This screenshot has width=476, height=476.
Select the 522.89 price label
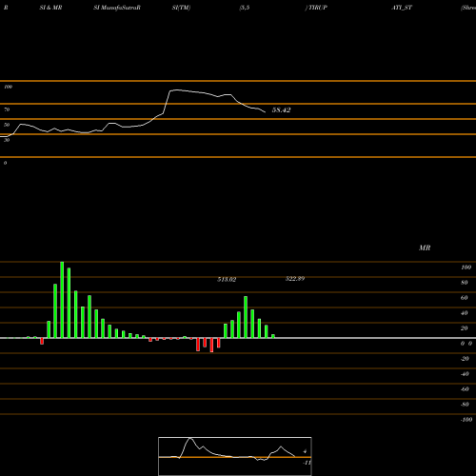pyautogui.click(x=295, y=279)
